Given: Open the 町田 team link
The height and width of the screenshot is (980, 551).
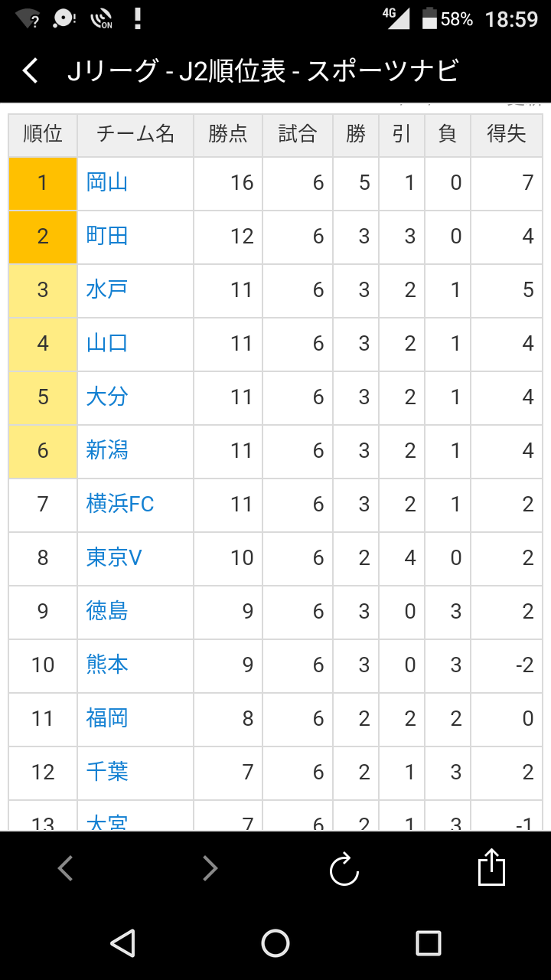Looking at the screenshot, I should coord(107,237).
